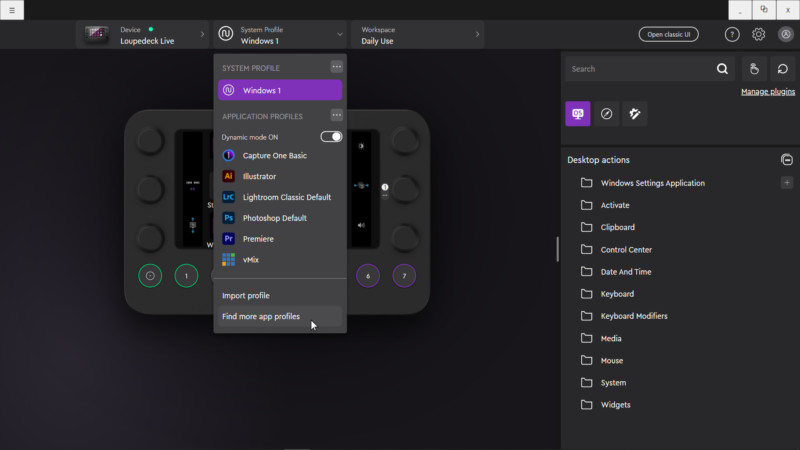Select the custom actions wand tab icon
Image resolution: width=800 pixels, height=450 pixels.
(x=635, y=113)
